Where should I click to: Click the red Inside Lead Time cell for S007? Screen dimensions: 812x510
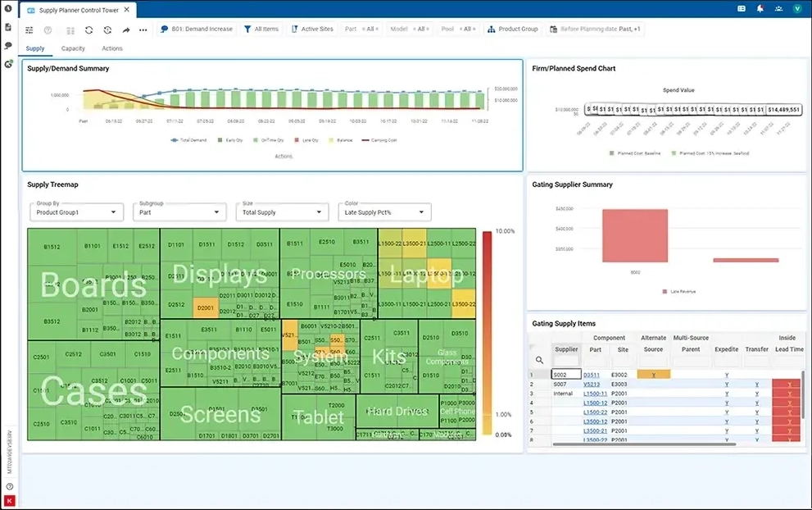coord(786,384)
